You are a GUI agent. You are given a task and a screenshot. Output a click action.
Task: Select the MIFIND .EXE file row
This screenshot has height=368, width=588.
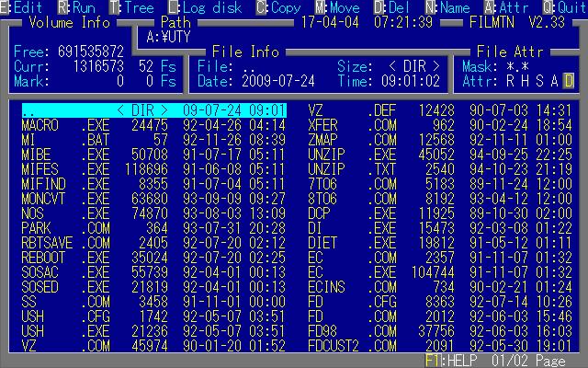coord(154,184)
